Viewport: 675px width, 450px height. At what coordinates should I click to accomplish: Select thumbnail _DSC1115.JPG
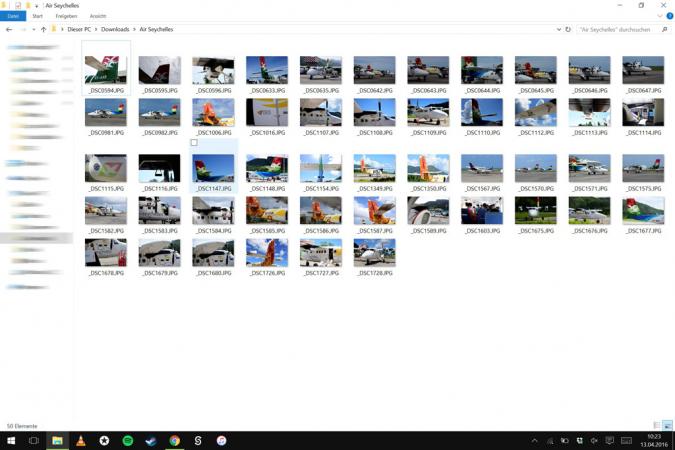tap(106, 168)
